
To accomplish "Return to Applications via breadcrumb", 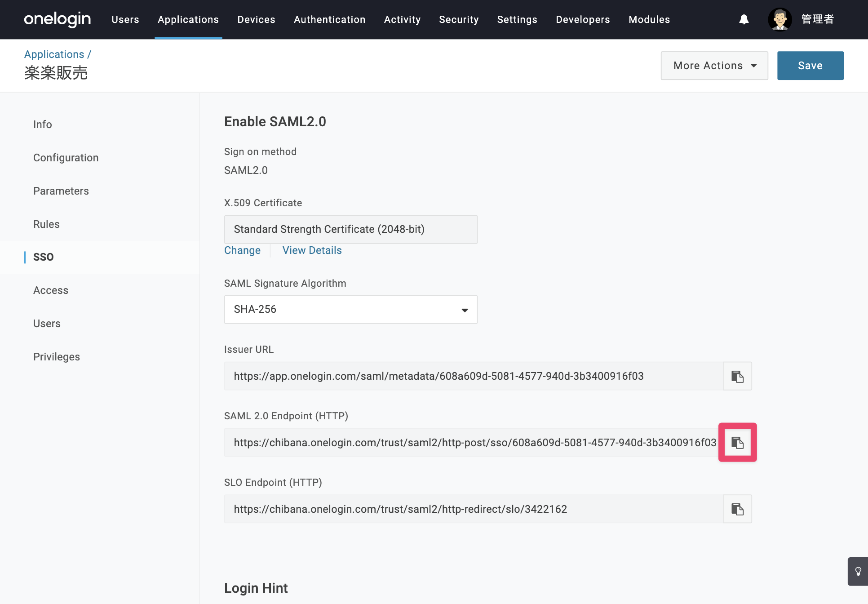I will coord(54,54).
